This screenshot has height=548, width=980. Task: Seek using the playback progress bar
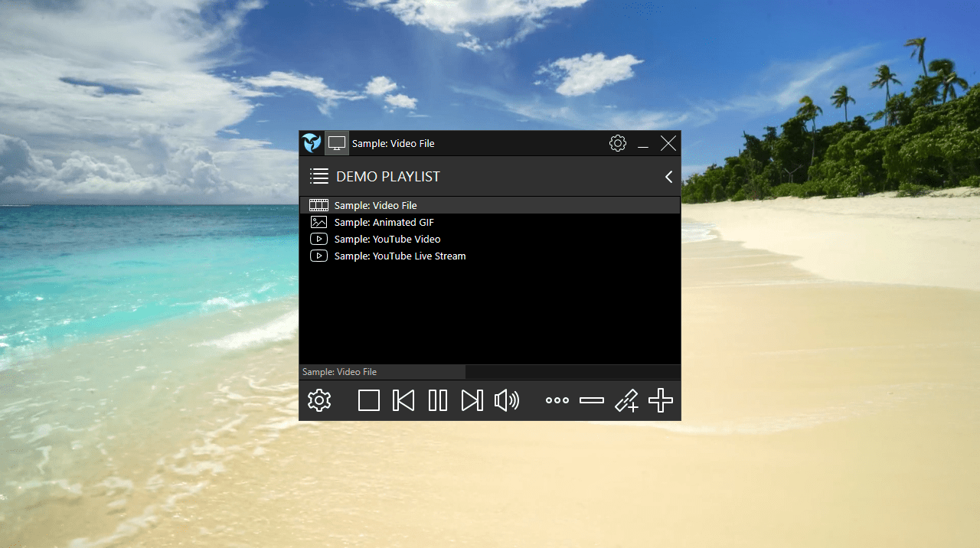click(x=490, y=372)
